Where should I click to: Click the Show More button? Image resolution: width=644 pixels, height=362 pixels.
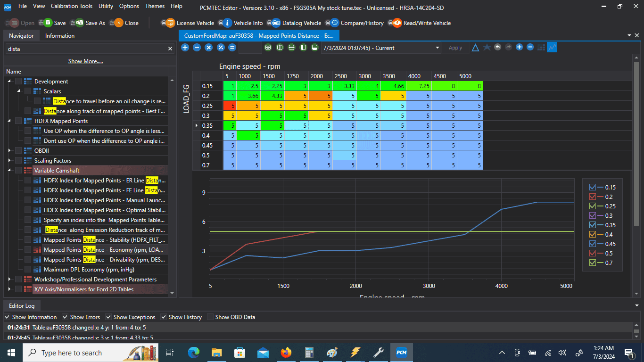coord(85,61)
